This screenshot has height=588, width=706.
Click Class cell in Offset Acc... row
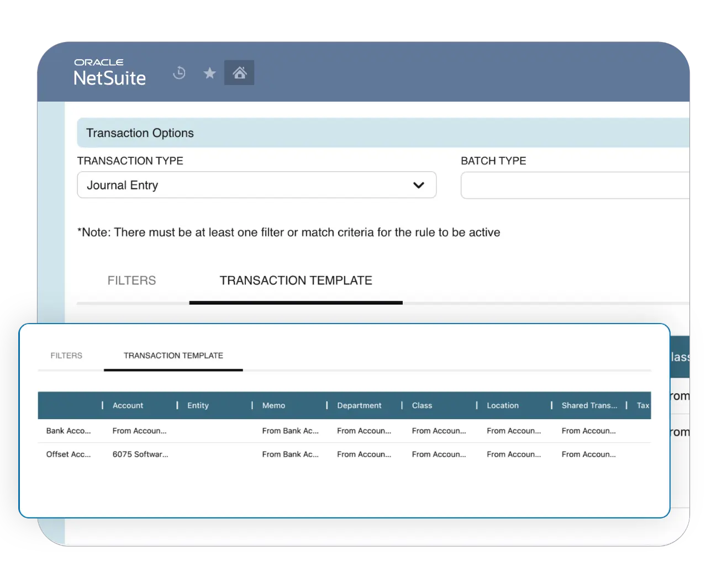coord(439,454)
